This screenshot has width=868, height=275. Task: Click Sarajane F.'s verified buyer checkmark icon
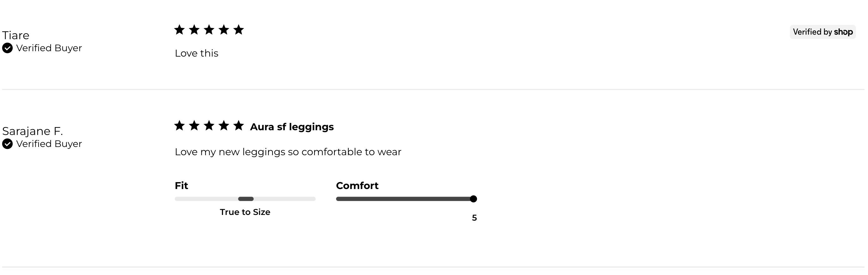click(x=7, y=144)
